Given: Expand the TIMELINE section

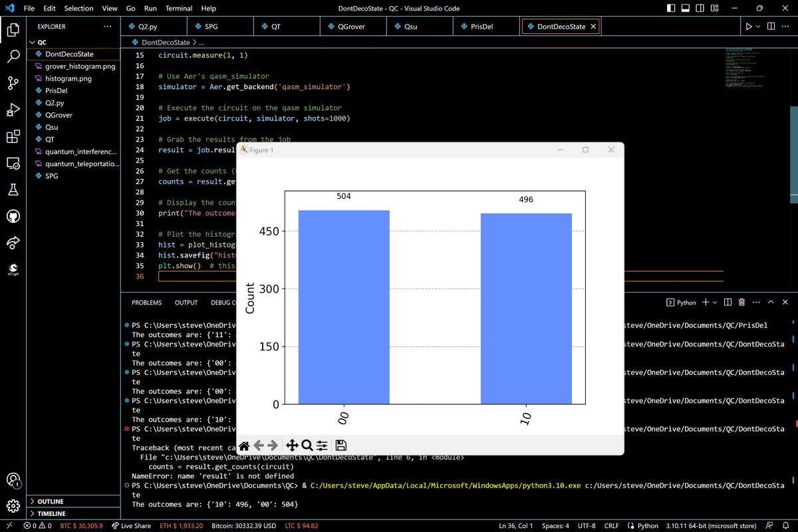Looking at the screenshot, I should coord(51,514).
